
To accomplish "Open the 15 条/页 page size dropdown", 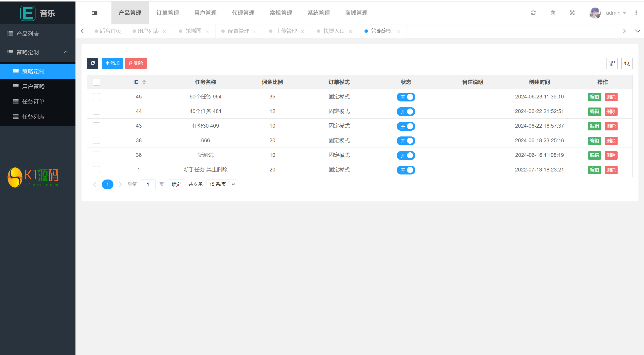I will click(222, 184).
